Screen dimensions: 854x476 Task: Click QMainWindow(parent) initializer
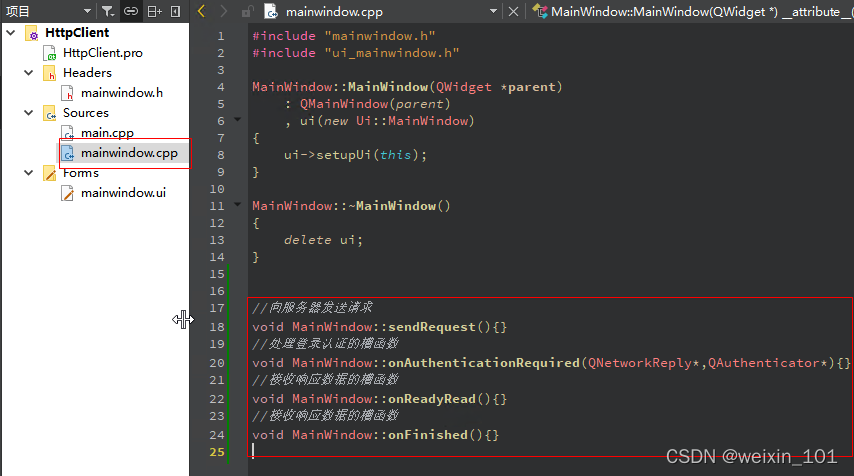tap(375, 104)
